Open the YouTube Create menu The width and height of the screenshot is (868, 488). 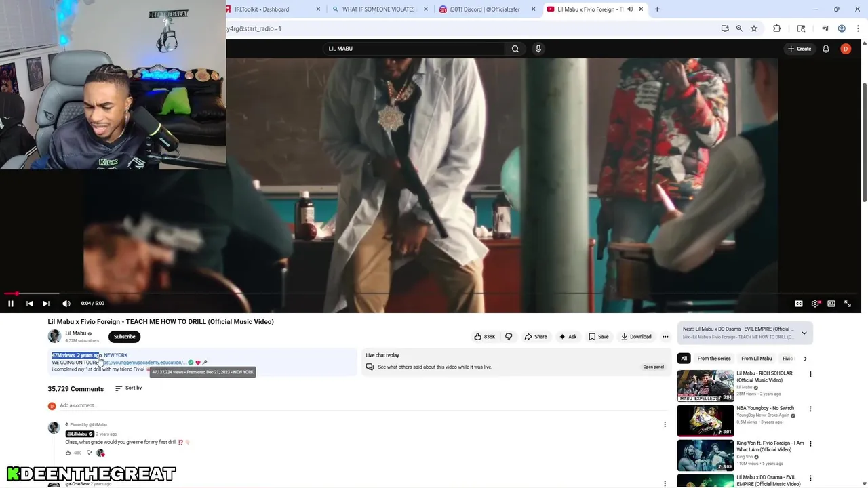[800, 49]
